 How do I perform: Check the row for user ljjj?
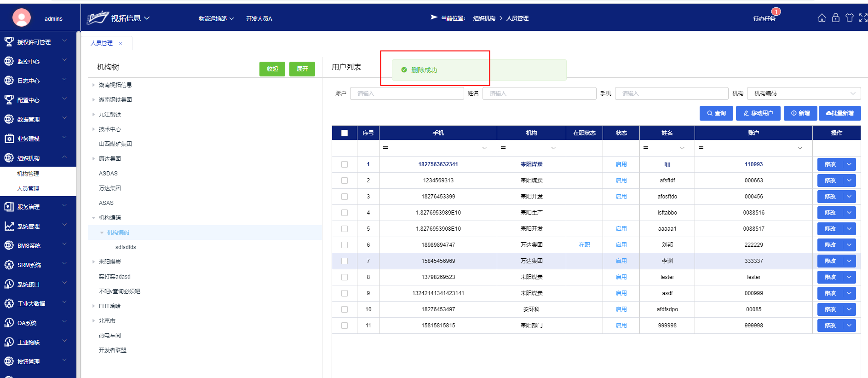pyautogui.click(x=345, y=164)
